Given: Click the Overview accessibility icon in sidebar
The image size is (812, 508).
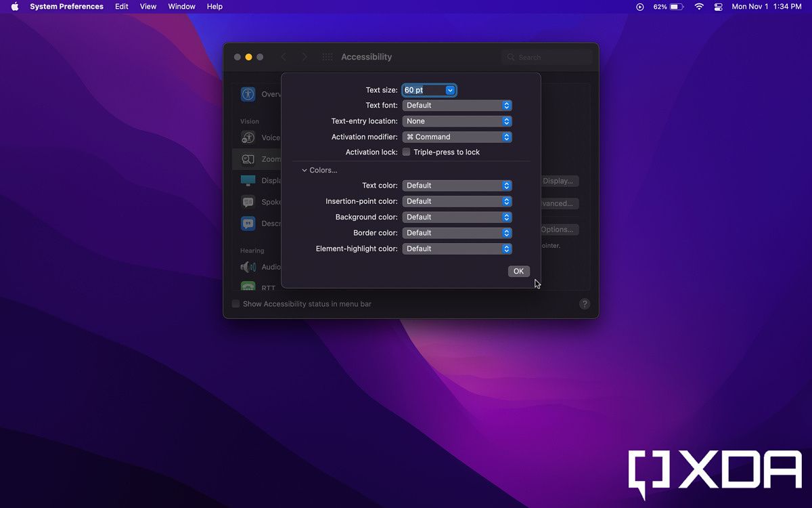Looking at the screenshot, I should pos(248,94).
